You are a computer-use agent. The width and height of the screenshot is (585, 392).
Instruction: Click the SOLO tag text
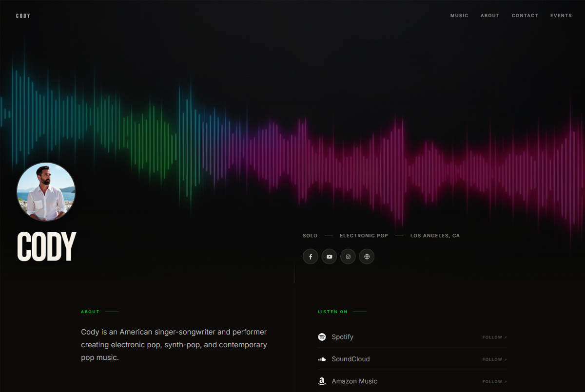click(x=310, y=236)
